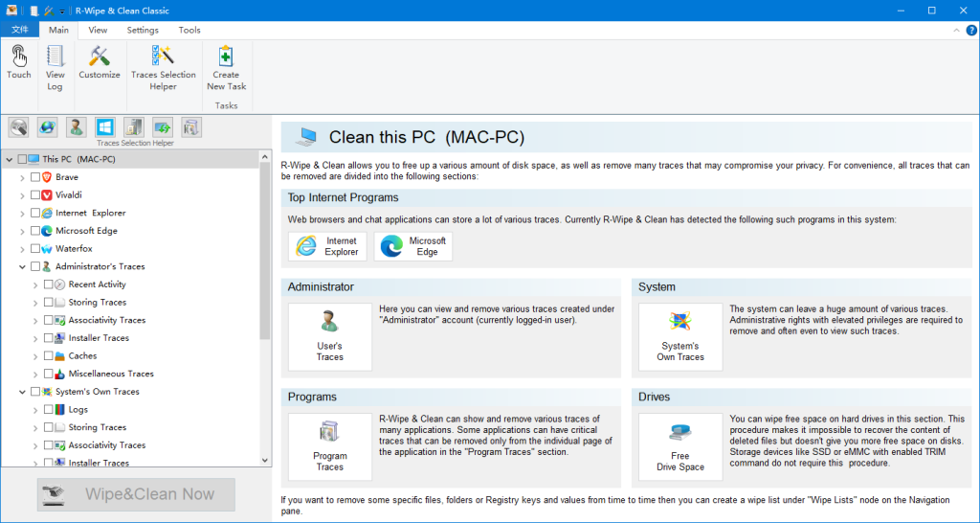Open View Log from the ribbon
The width and height of the screenshot is (980, 523).
click(55, 68)
